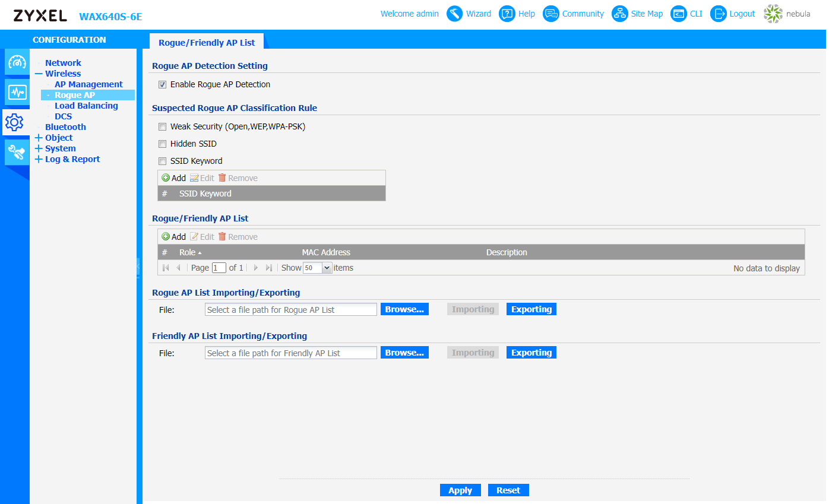The height and width of the screenshot is (504, 829).
Task: Click the Friendly AP List file path field
Action: tap(291, 353)
